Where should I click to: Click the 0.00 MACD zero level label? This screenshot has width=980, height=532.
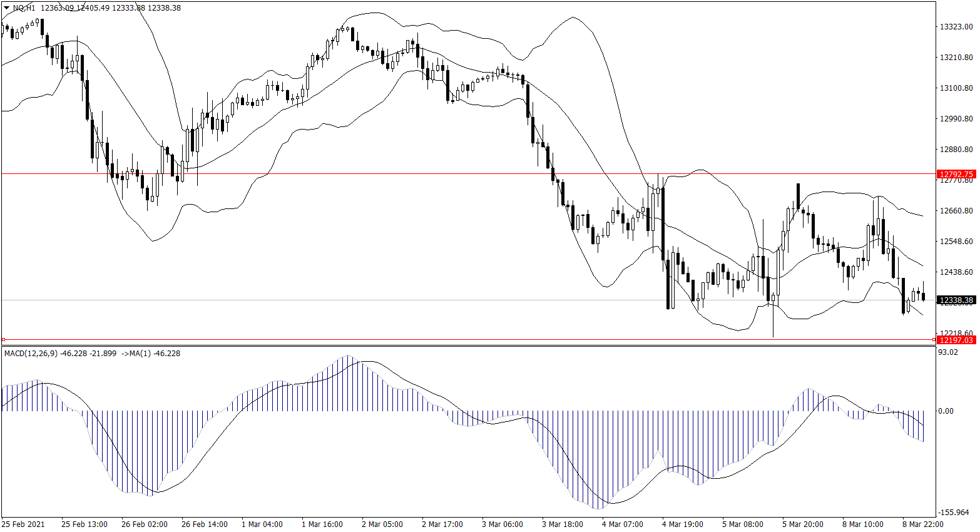946,411
